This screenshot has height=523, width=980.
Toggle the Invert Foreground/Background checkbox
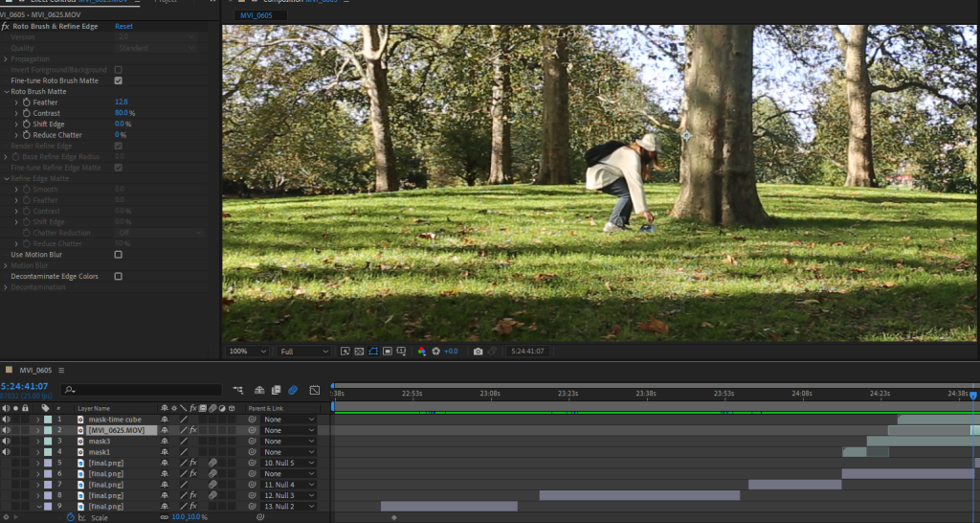118,69
